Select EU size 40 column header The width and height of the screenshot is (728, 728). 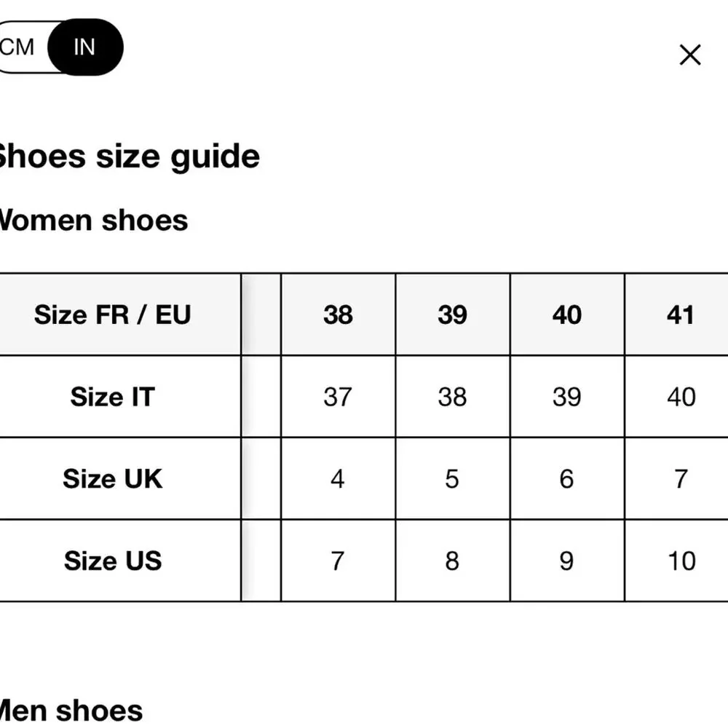567,314
